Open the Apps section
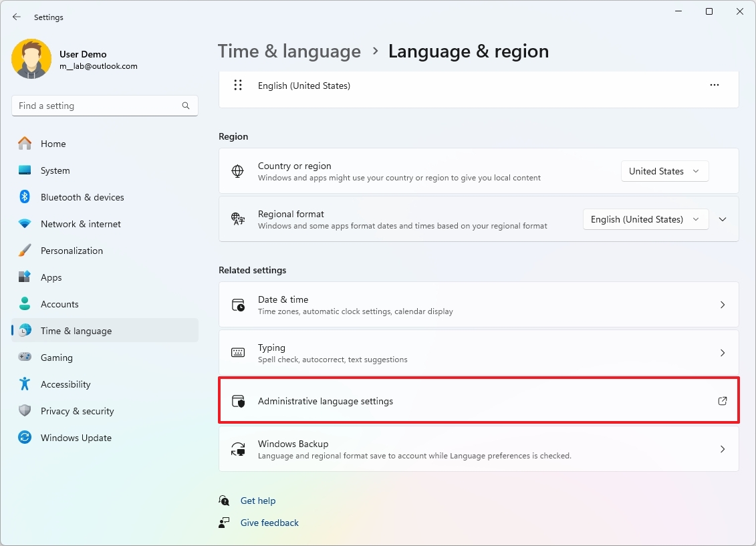Viewport: 756px width, 546px height. 105,277
